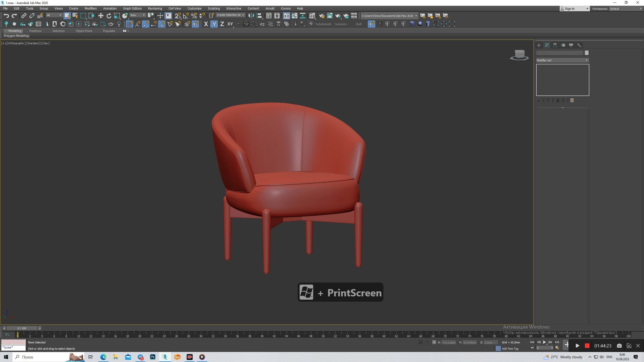
Task: Open the Curve Editor icon
Action: pos(294,16)
